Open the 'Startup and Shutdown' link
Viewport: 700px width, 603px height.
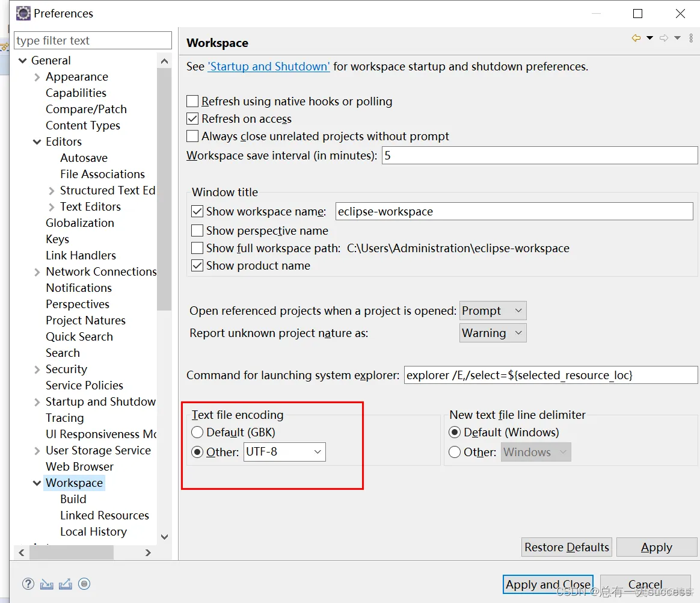(x=269, y=67)
